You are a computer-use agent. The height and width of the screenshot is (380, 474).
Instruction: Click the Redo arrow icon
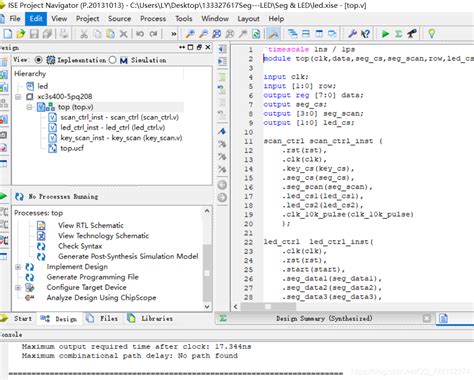click(153, 34)
